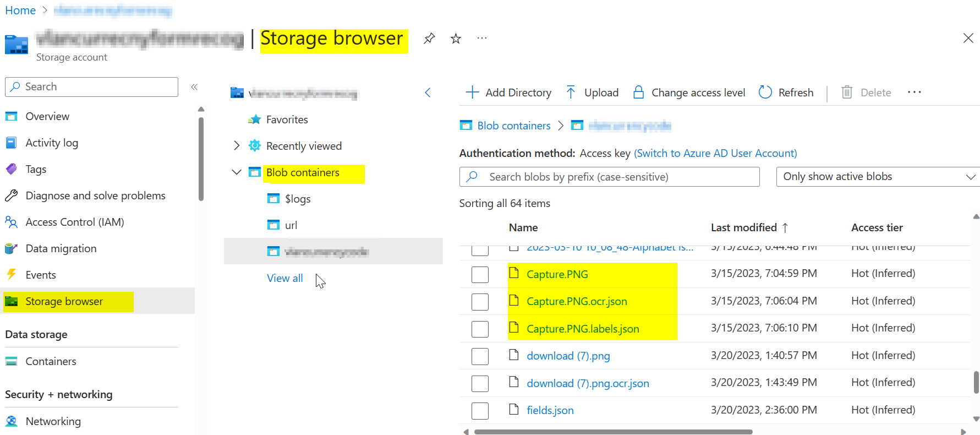Tick the checkbox for download (7).png.ocr.json
The height and width of the screenshot is (435, 980).
(x=480, y=383)
